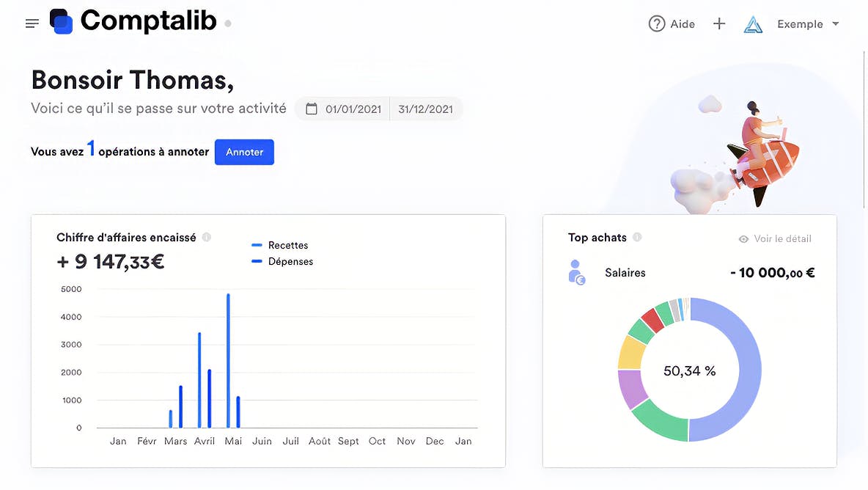Click the Salaires category icon
Screen dimensions: 868x490
pos(577,272)
